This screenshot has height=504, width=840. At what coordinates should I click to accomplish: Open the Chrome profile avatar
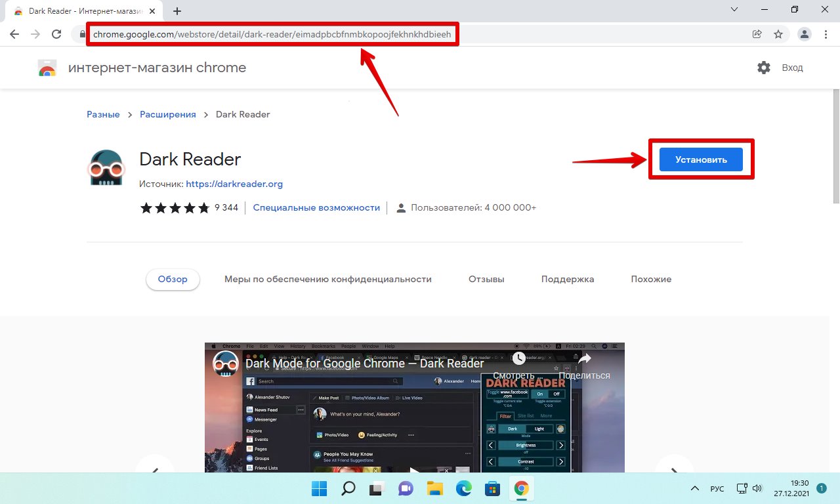point(805,34)
